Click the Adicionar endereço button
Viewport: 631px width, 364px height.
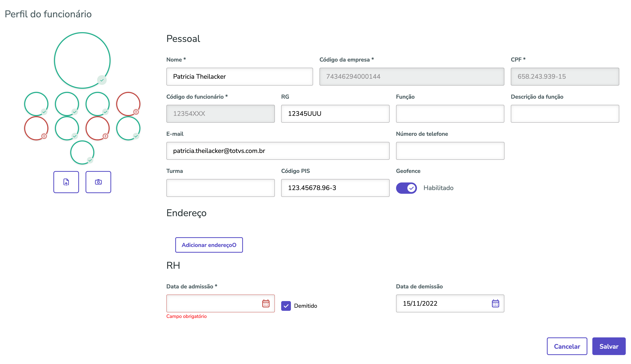[209, 245]
